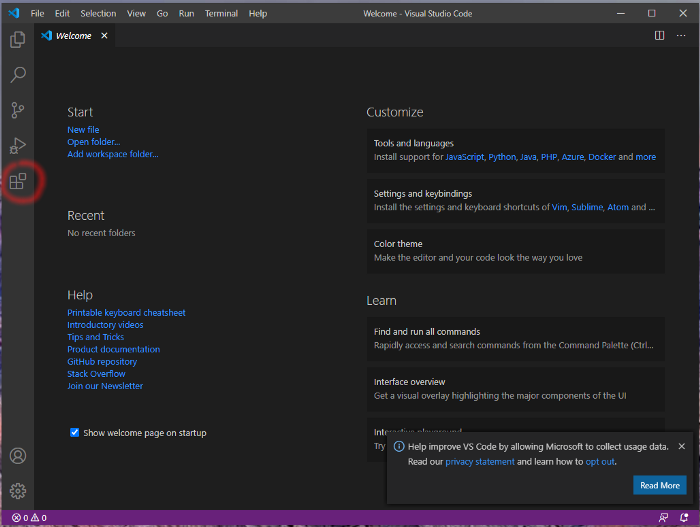The image size is (700, 527).
Task: Open the Explorer view in activity bar
Action: click(17, 40)
